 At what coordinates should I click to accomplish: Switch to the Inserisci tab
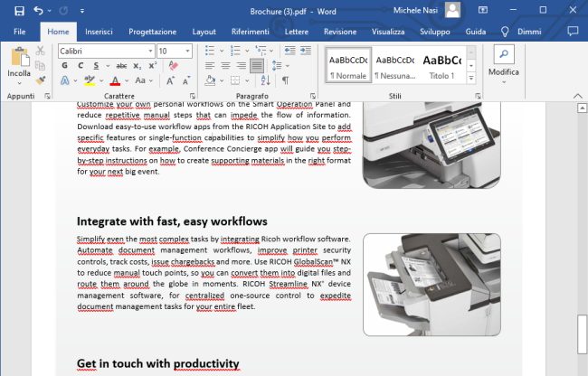tap(99, 32)
